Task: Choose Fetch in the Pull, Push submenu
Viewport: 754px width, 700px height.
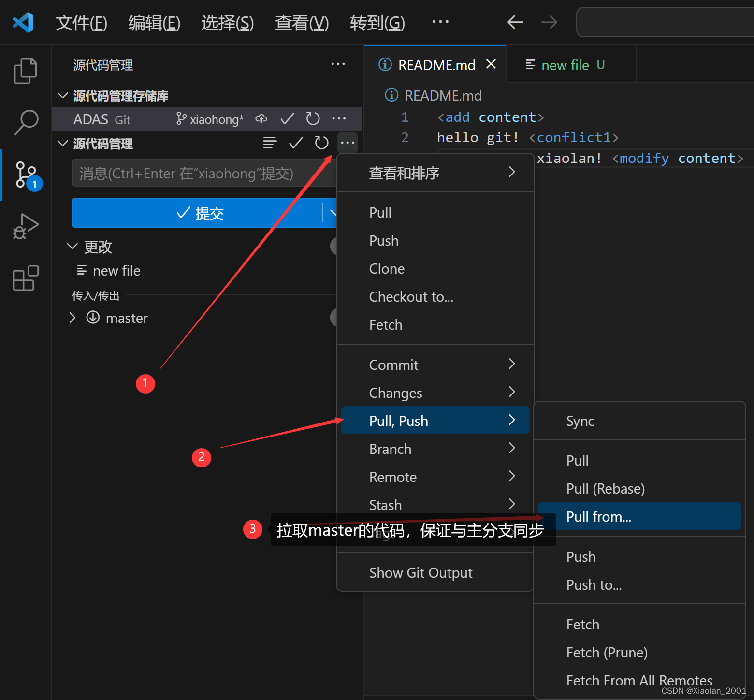Action: click(639, 624)
